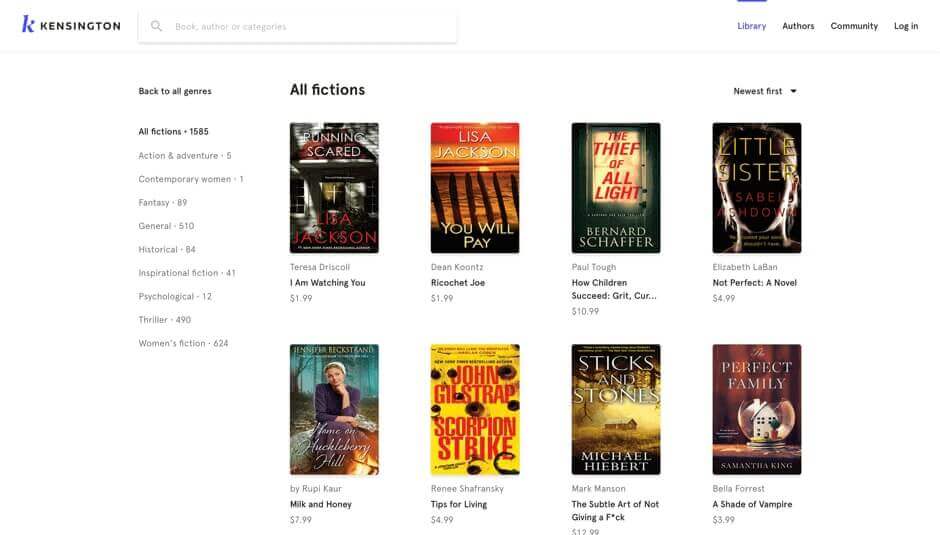Click the Log in link
Viewport: 940px width, 535px height.
point(905,26)
